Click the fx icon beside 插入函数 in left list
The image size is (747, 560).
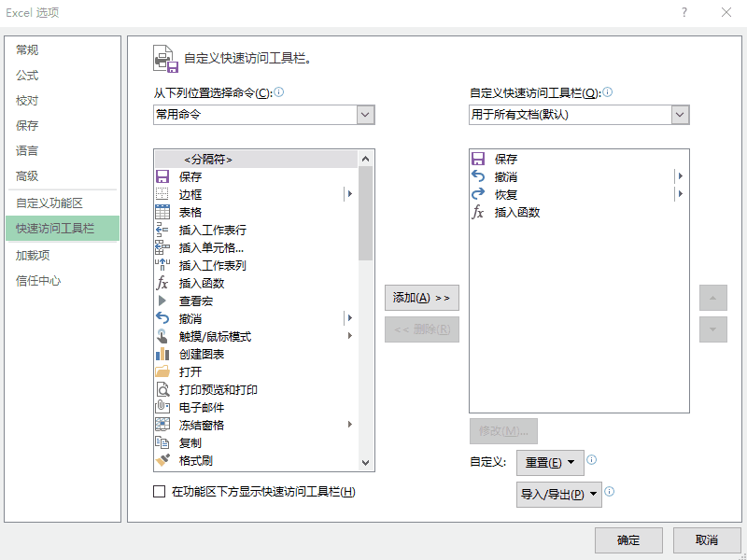coord(162,284)
